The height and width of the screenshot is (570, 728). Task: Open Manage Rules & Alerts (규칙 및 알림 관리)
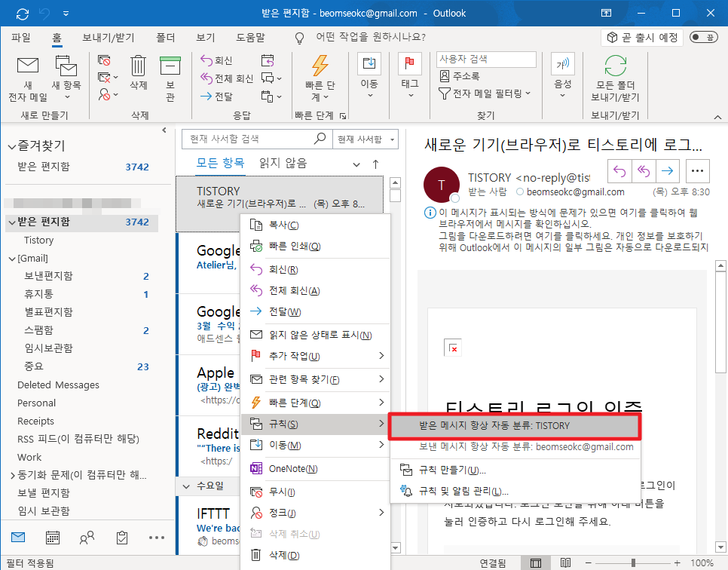[515, 492]
